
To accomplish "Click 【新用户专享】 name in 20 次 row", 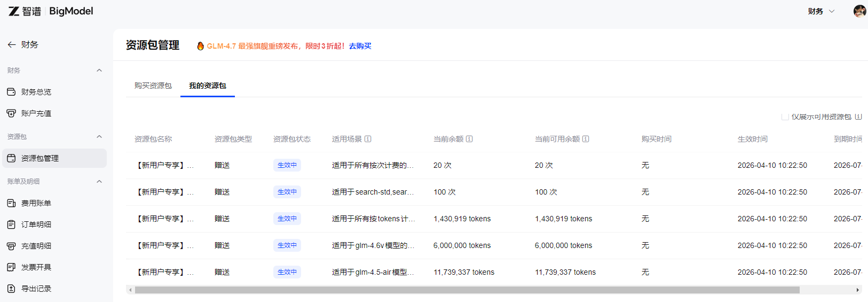I will (164, 165).
